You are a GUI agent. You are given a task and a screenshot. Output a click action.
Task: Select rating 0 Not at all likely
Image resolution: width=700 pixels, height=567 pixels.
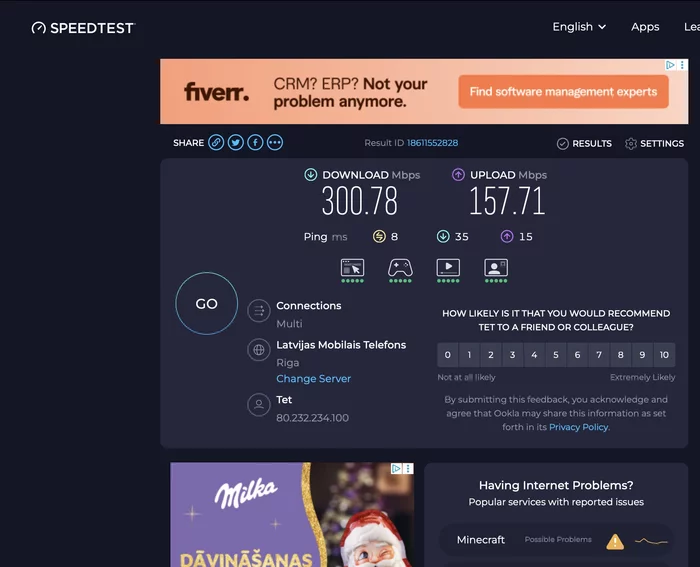pyautogui.click(x=447, y=355)
